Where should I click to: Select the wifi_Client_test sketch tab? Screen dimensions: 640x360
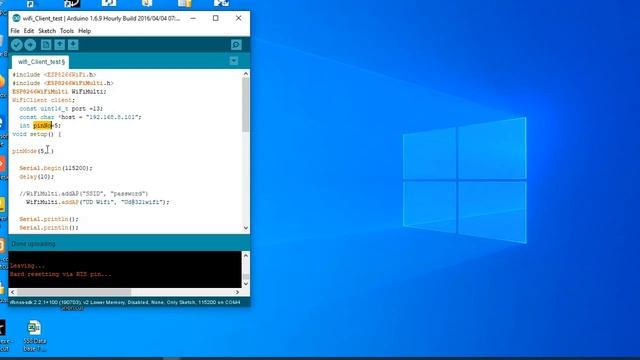[40, 62]
